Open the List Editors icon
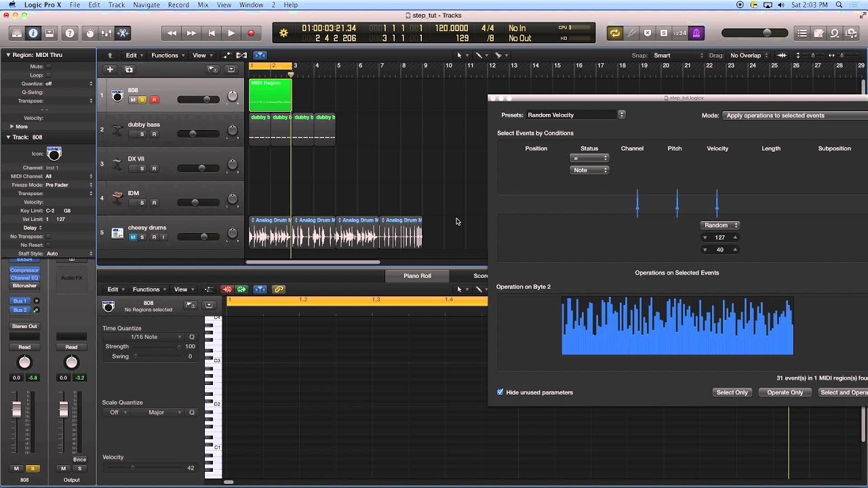This screenshot has width=868, height=488. 802,33
